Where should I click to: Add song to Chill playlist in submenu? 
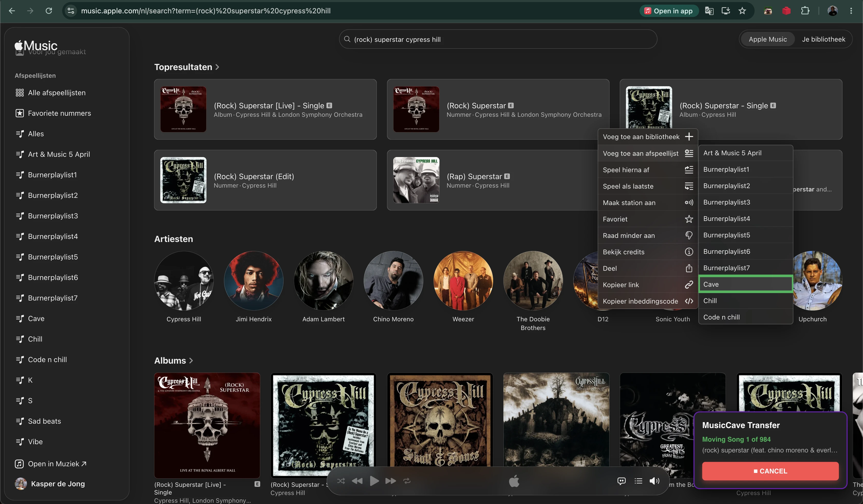(x=746, y=301)
